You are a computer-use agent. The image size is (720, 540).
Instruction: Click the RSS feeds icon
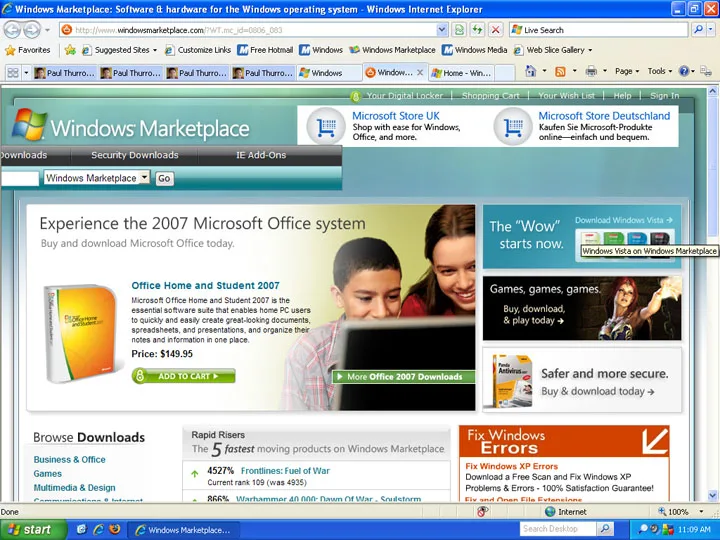560,72
